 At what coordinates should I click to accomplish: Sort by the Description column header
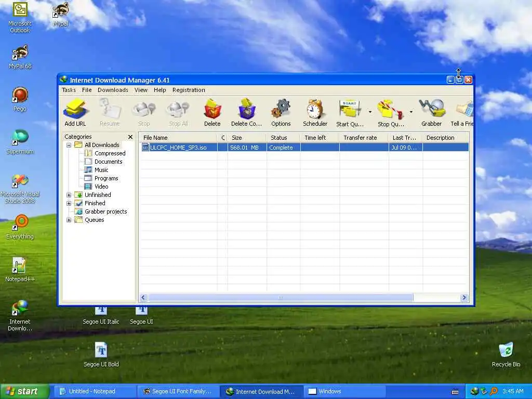(445, 138)
